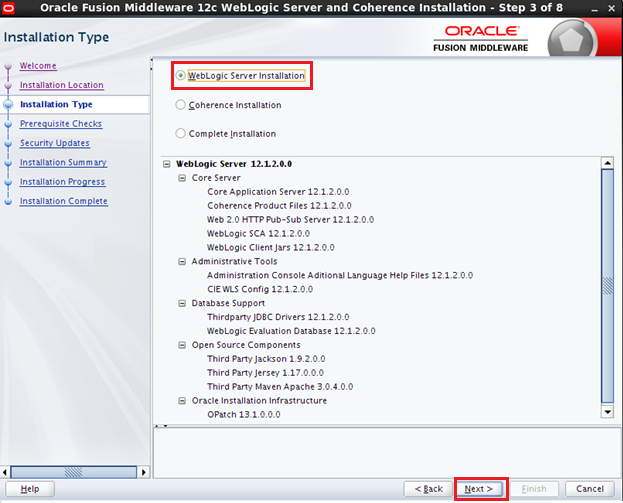The image size is (623, 503).
Task: Select WebLogic SCA 12.1.2.0.0 row
Action: 258,234
